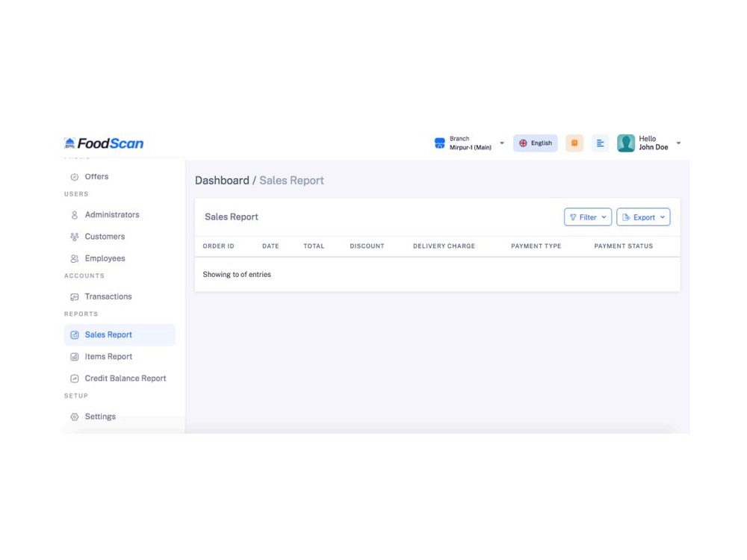Viewport: 747px width, 560px height.
Task: Click the Administrators person icon
Action: coord(74,215)
